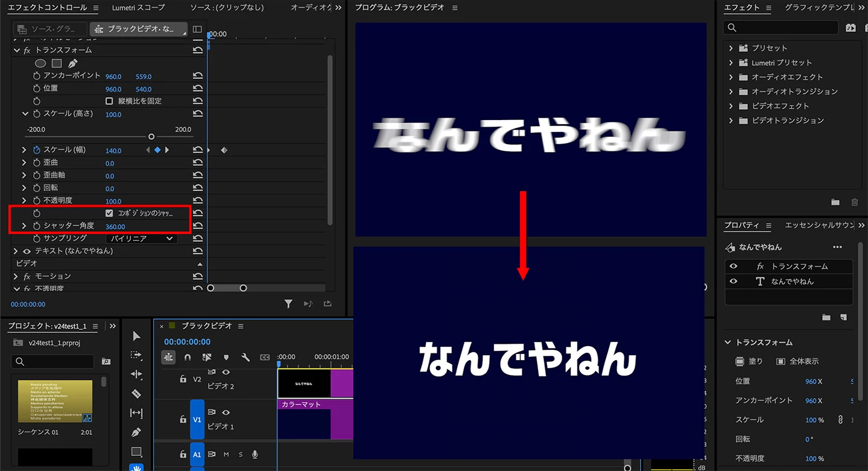Toggle linked selection in the timeline
The height and width of the screenshot is (471, 868).
(207, 357)
